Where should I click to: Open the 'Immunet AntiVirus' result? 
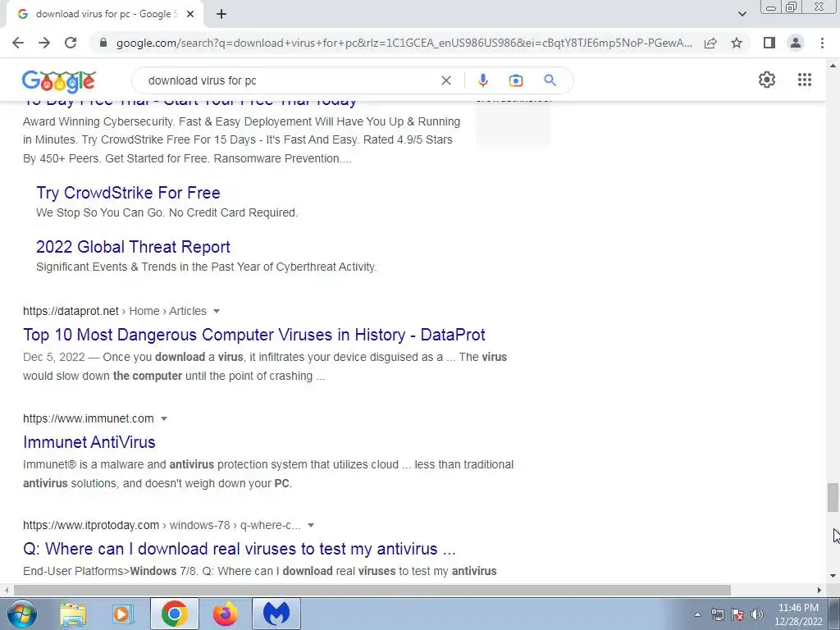pos(89,442)
